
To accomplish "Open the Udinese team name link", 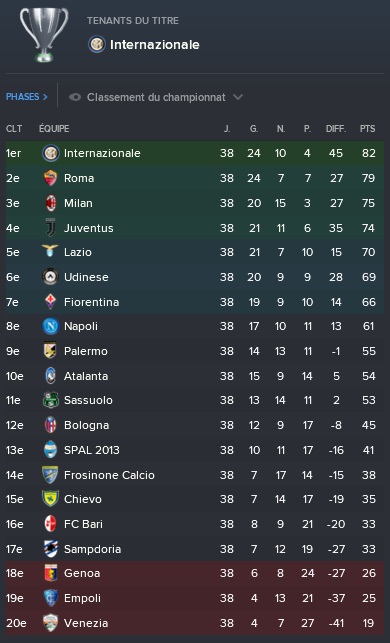I will tap(86, 277).
